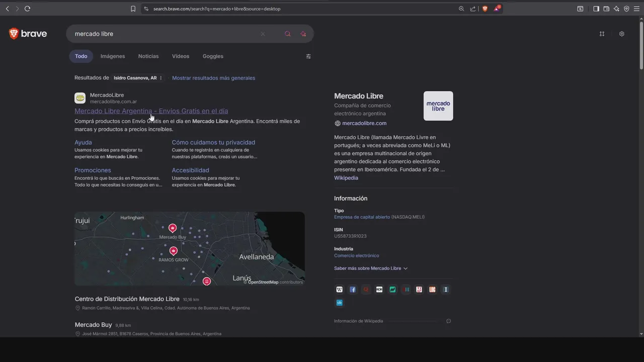Open Brave Rewards triangle icon
644x362 pixels.
point(497,9)
